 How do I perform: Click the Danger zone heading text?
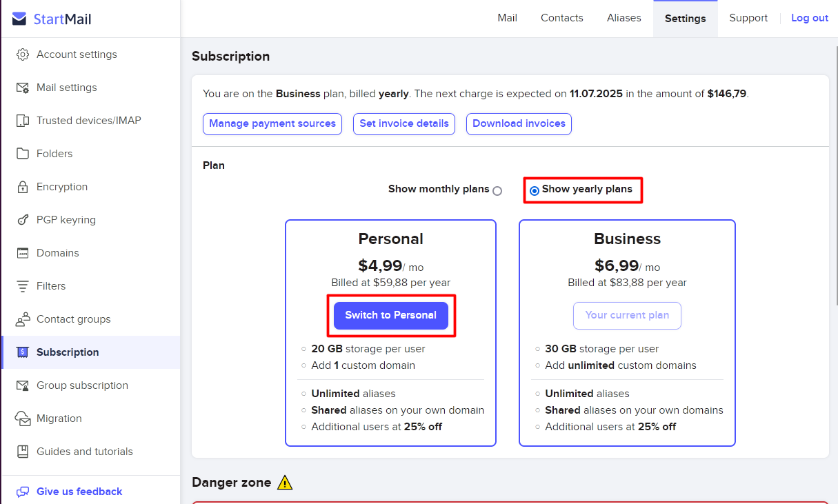[232, 483]
